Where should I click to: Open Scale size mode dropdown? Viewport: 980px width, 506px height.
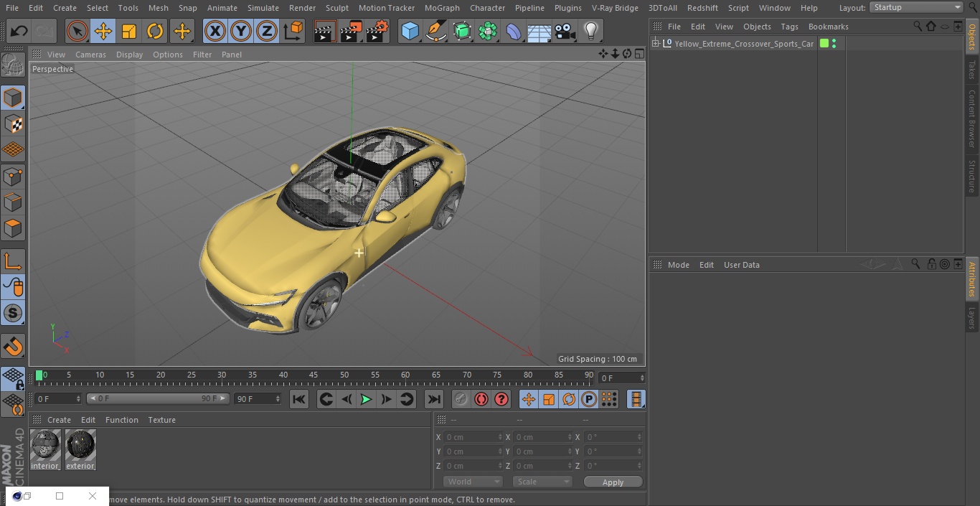coord(542,482)
